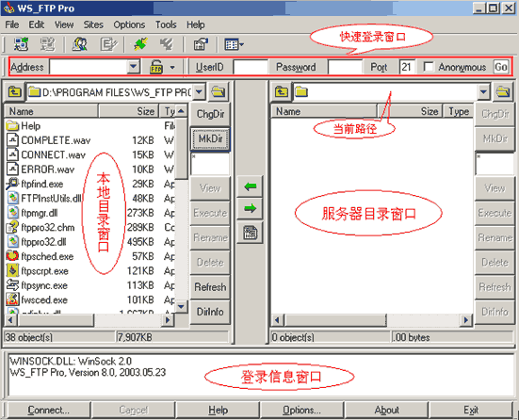Viewport: 519px width, 420px height.
Task: Open the Find users toolbar icon
Action: [80, 44]
